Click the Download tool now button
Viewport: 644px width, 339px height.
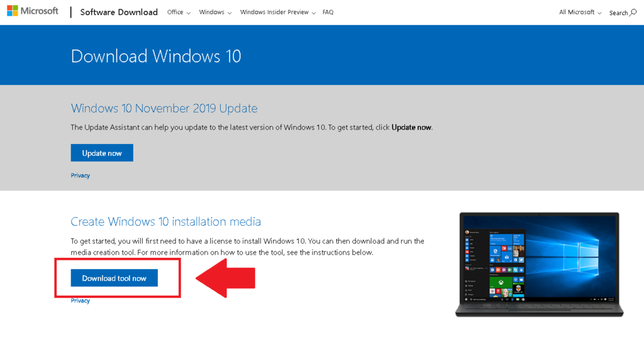[114, 278]
